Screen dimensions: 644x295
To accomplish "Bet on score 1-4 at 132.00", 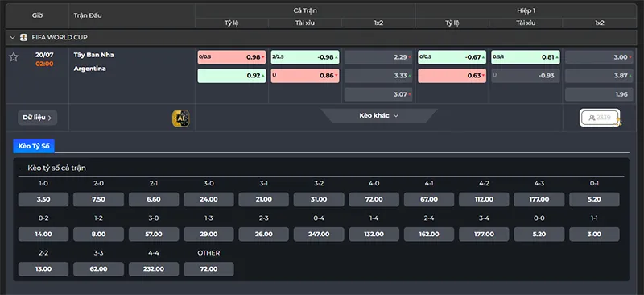I will 374,234.
